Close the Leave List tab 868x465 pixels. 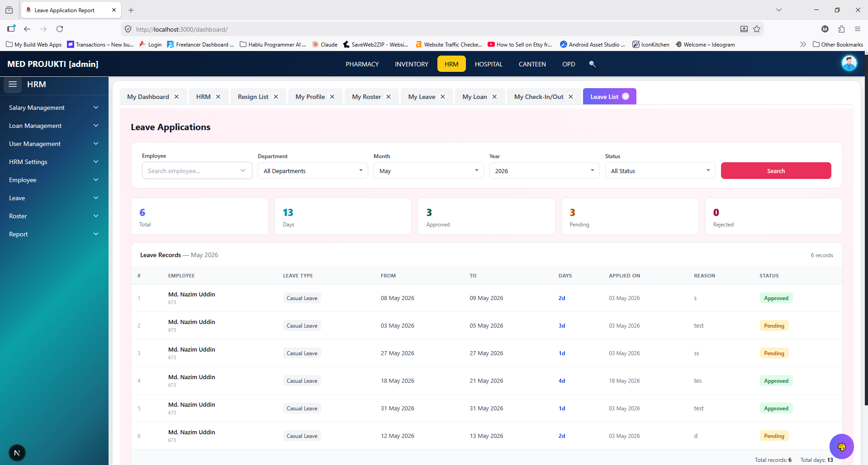click(626, 96)
